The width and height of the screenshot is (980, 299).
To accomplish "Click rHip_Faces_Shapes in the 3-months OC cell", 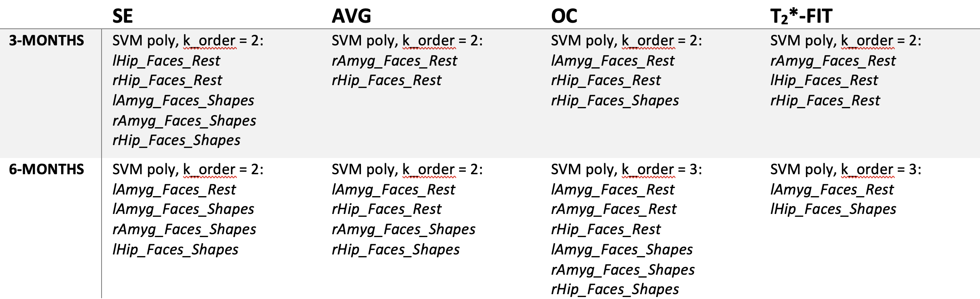I will click(615, 100).
